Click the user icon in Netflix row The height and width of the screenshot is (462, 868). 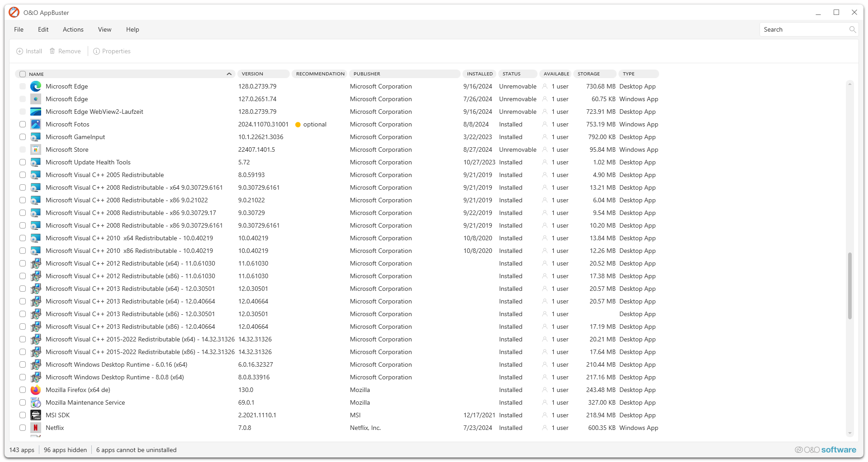(x=545, y=428)
